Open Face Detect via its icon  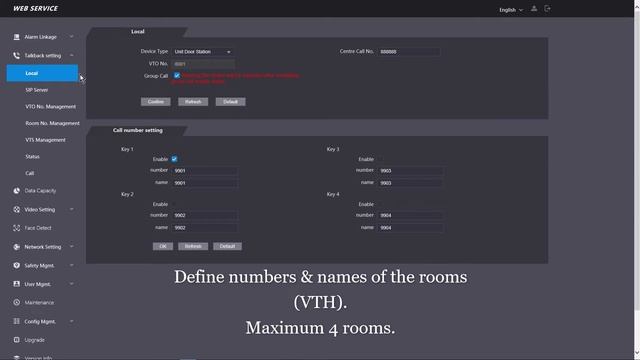(x=16, y=228)
